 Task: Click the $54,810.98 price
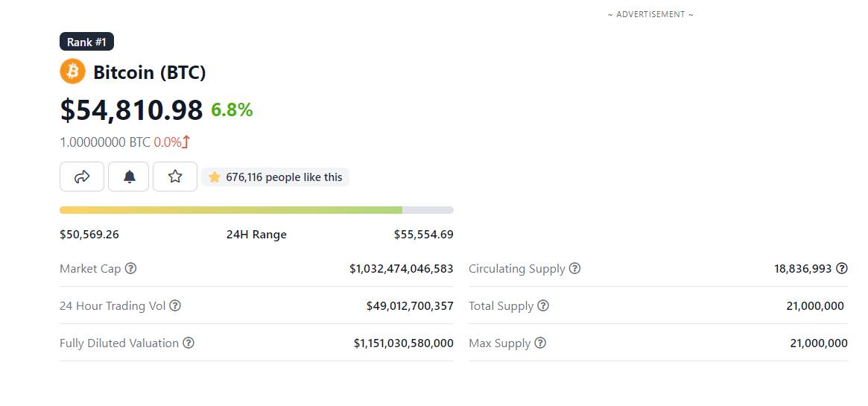point(131,110)
